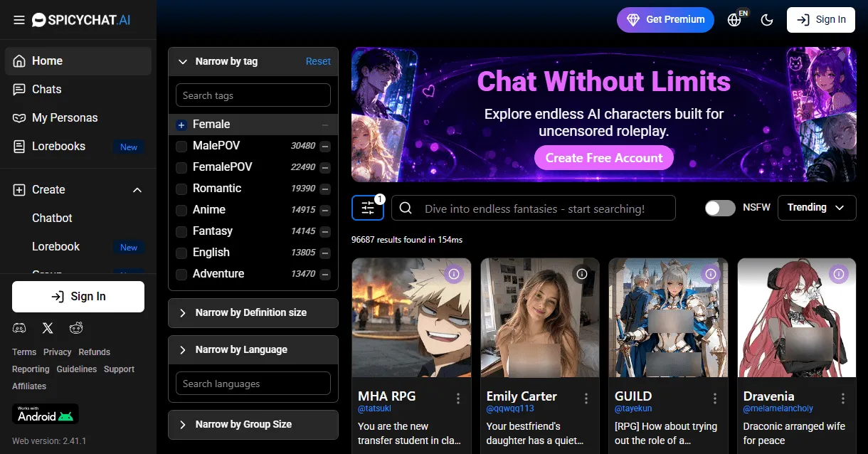The image size is (868, 454).
Task: Open the Trending sort dropdown
Action: tap(817, 208)
